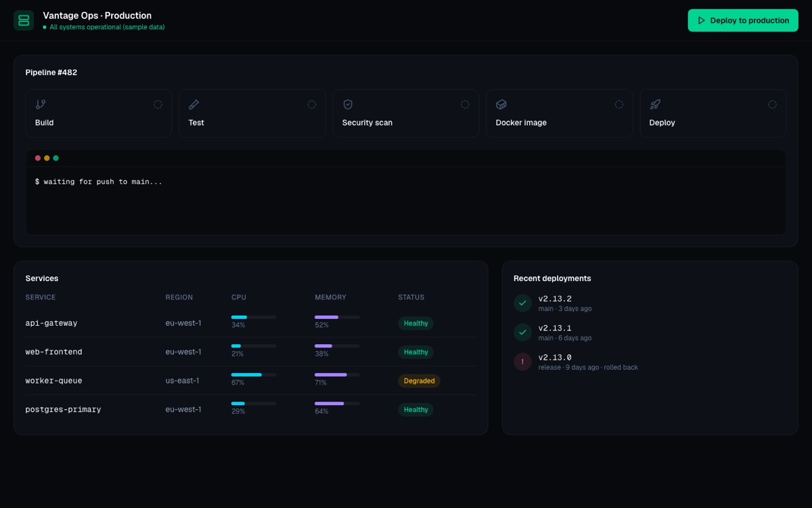Click the Security scan shield icon

348,104
